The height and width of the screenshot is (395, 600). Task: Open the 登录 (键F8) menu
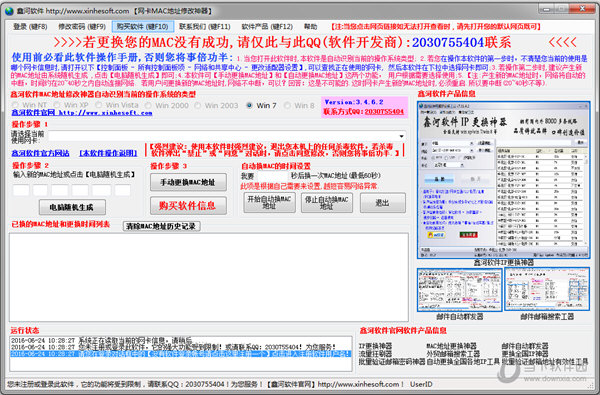(x=30, y=26)
